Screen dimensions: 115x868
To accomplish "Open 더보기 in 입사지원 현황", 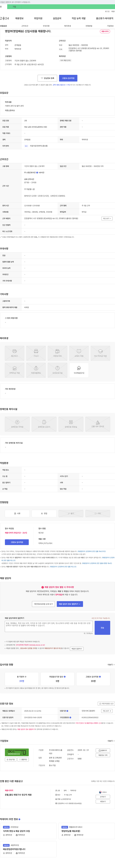I will click(x=111, y=665).
